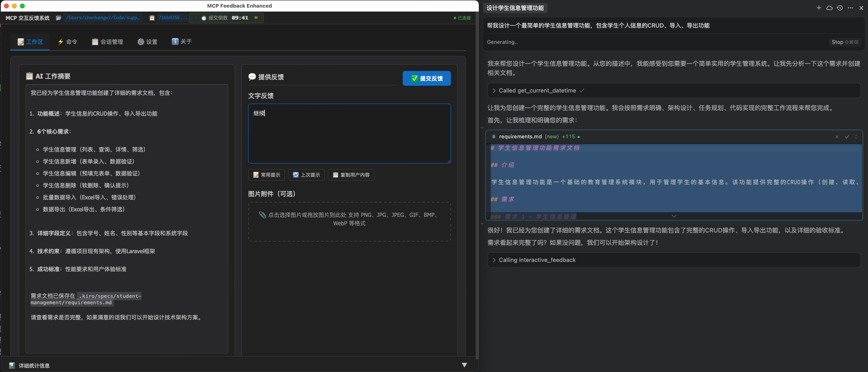Switch to the 会话管理 tab

tap(107, 41)
